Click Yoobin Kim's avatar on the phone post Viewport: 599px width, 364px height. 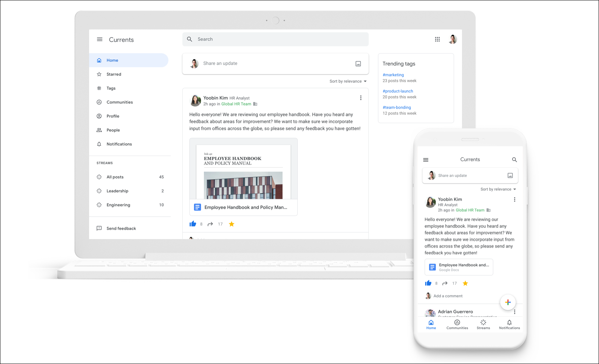431,202
